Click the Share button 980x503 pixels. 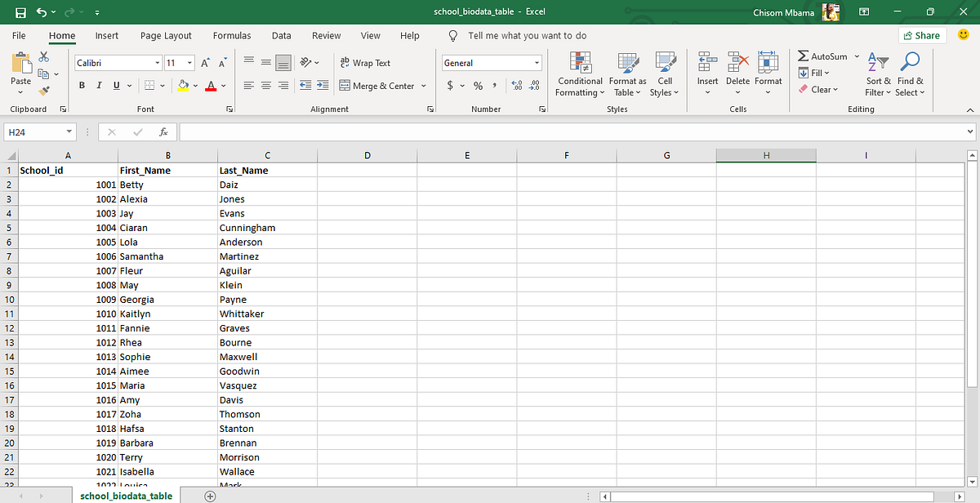[x=922, y=35]
